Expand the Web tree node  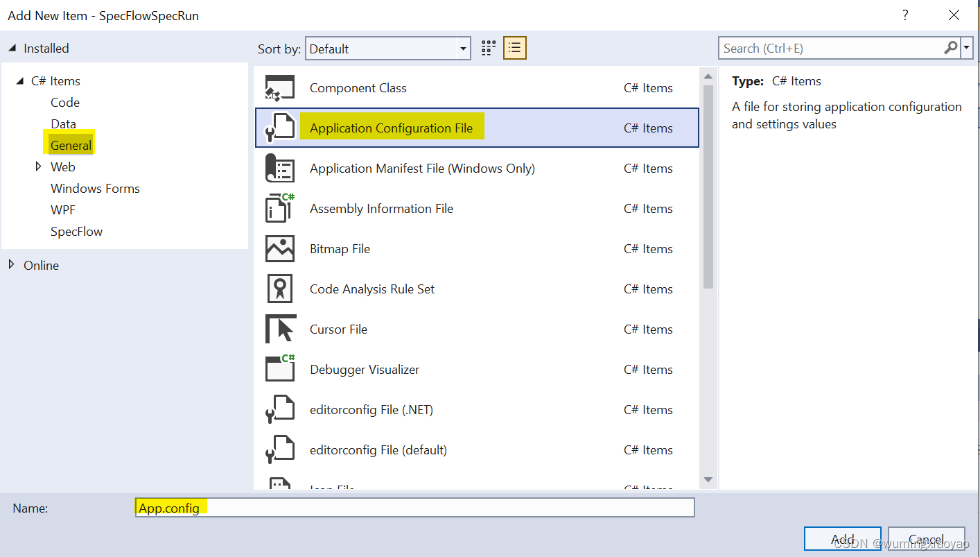pos(39,166)
